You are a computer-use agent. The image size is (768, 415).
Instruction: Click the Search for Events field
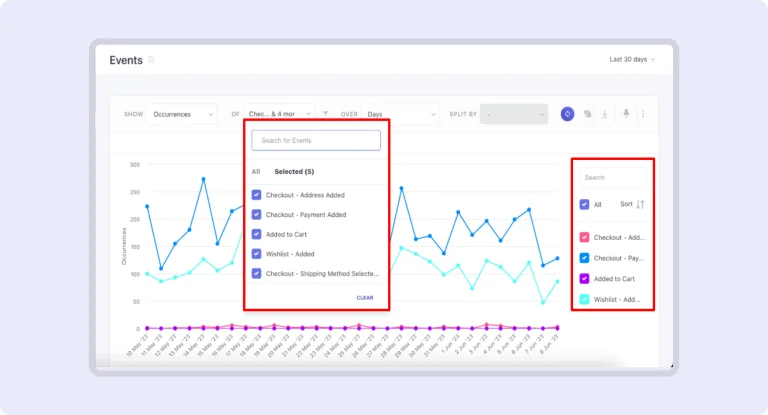(x=316, y=140)
